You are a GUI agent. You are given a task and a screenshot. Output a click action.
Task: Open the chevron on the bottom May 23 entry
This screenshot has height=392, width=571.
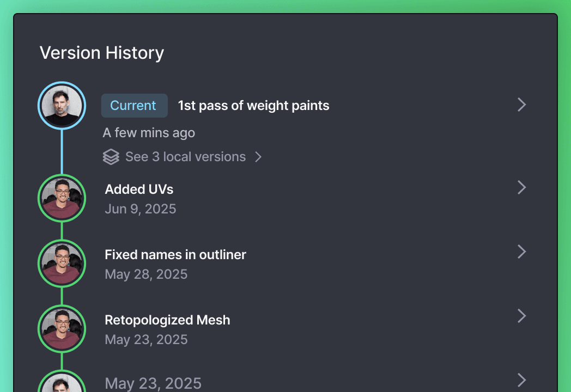(x=521, y=380)
